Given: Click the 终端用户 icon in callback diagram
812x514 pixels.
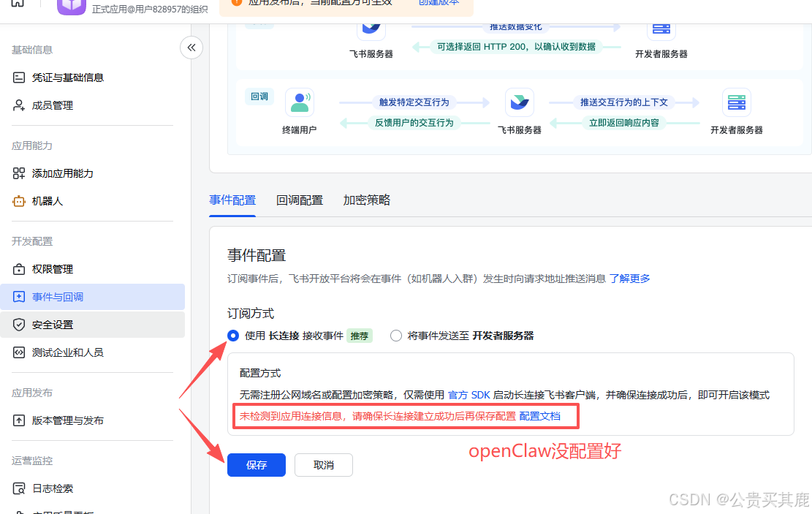Looking at the screenshot, I should click(x=300, y=102).
